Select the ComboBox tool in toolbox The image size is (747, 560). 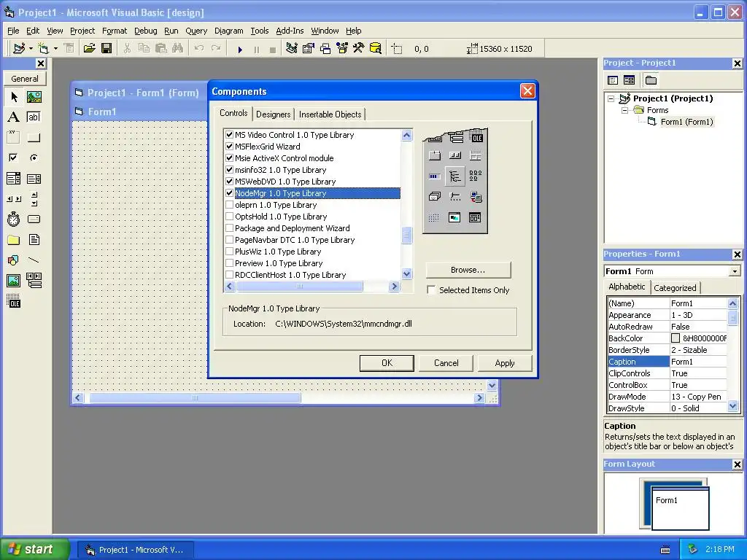pyautogui.click(x=14, y=179)
